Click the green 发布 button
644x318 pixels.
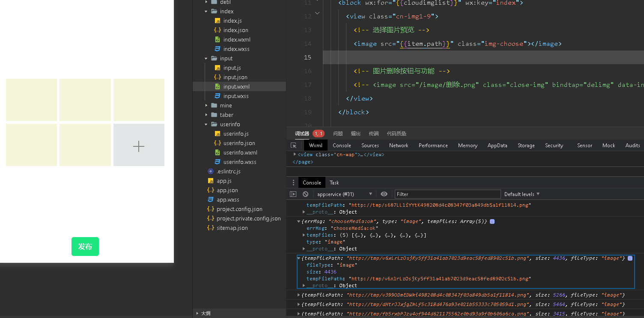(85, 247)
